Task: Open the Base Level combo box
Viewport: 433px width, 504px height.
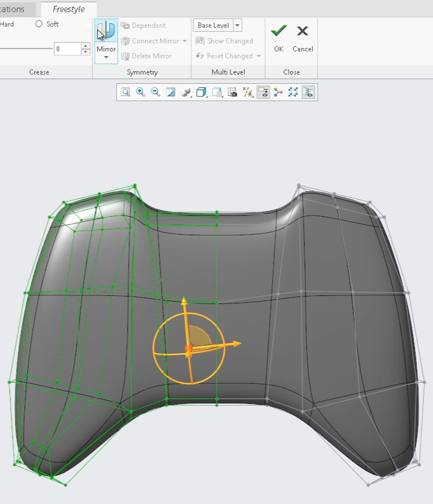Action: (x=218, y=25)
